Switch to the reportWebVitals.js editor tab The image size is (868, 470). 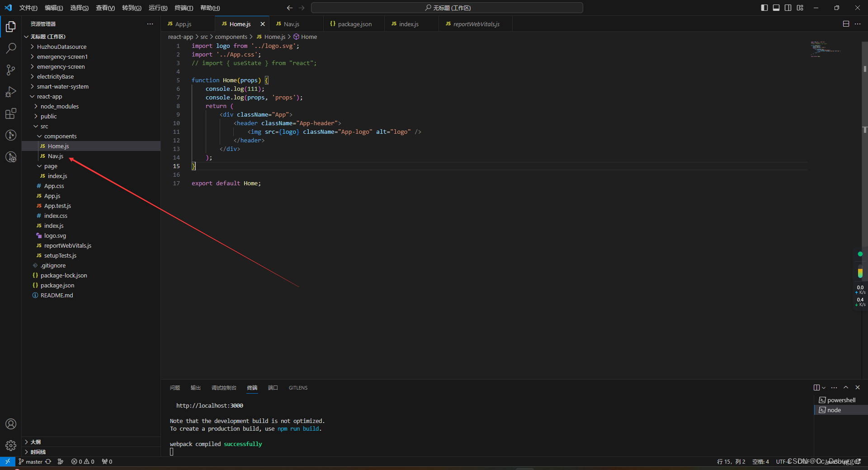click(x=475, y=24)
